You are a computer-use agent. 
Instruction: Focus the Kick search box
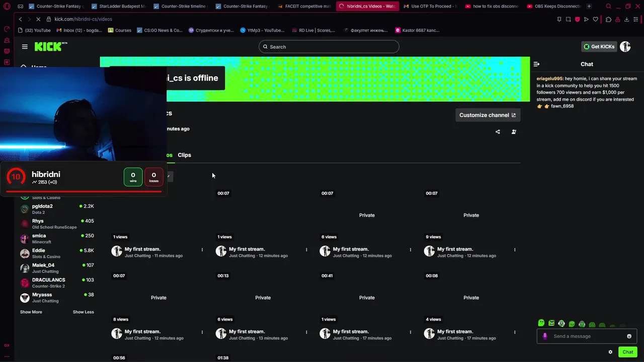pos(329,47)
